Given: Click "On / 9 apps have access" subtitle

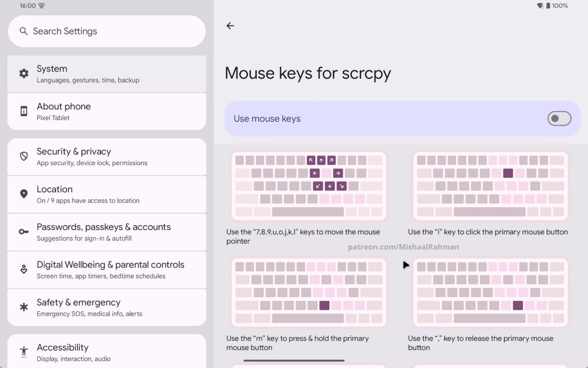Looking at the screenshot, I should (88, 201).
